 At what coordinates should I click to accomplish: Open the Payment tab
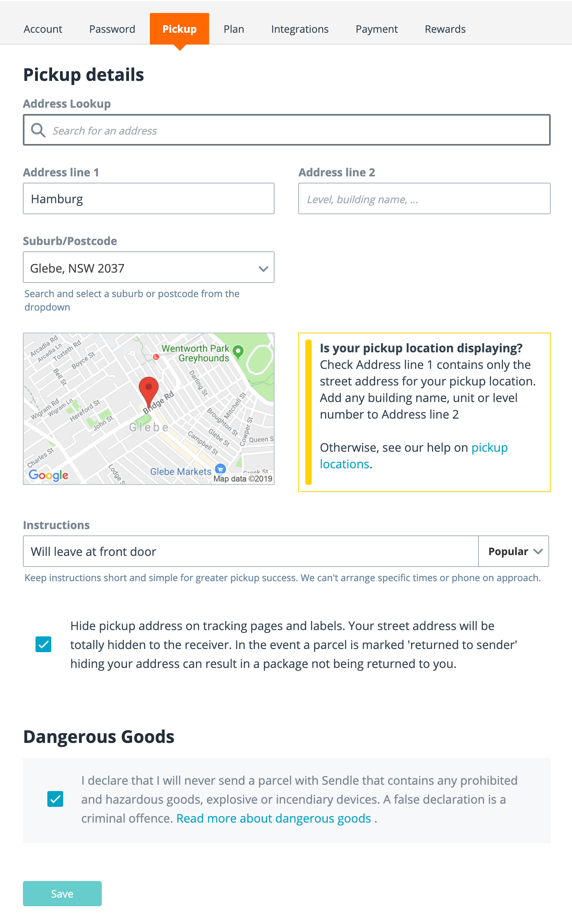[376, 28]
